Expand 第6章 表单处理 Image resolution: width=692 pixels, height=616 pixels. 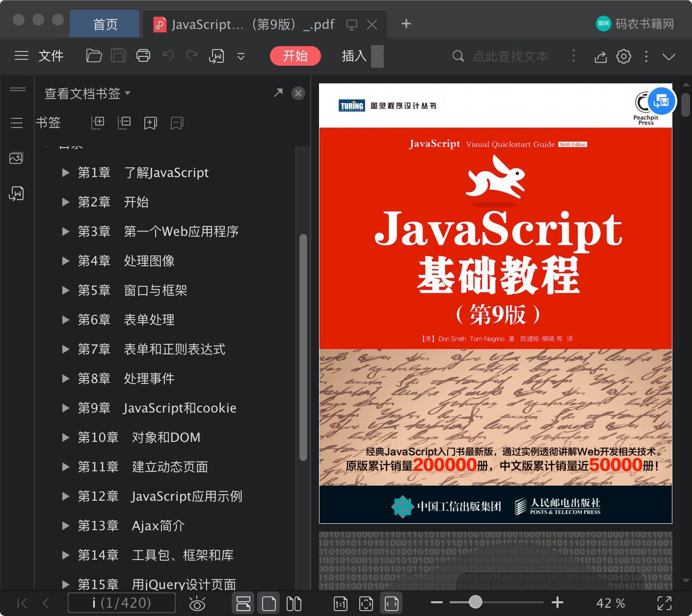coord(65,320)
